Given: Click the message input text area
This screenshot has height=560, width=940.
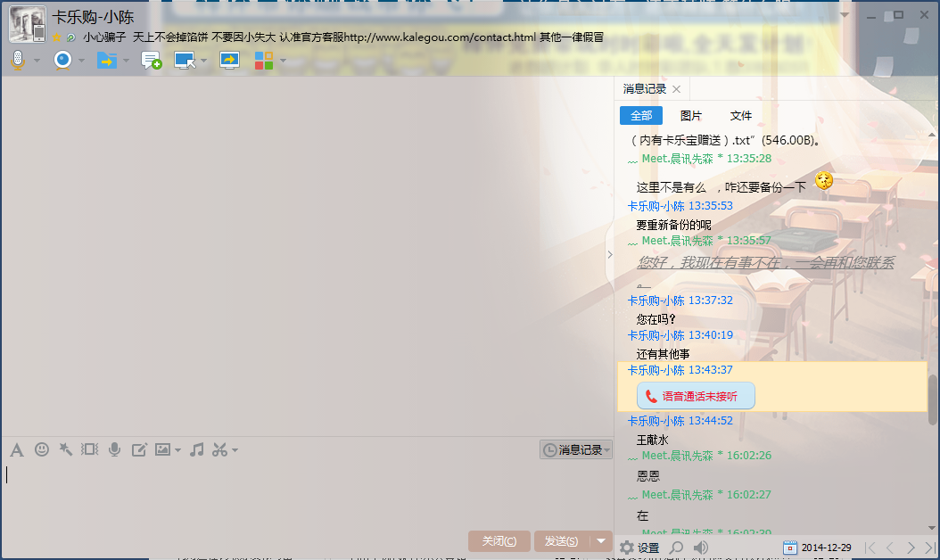Looking at the screenshot, I should (303, 495).
